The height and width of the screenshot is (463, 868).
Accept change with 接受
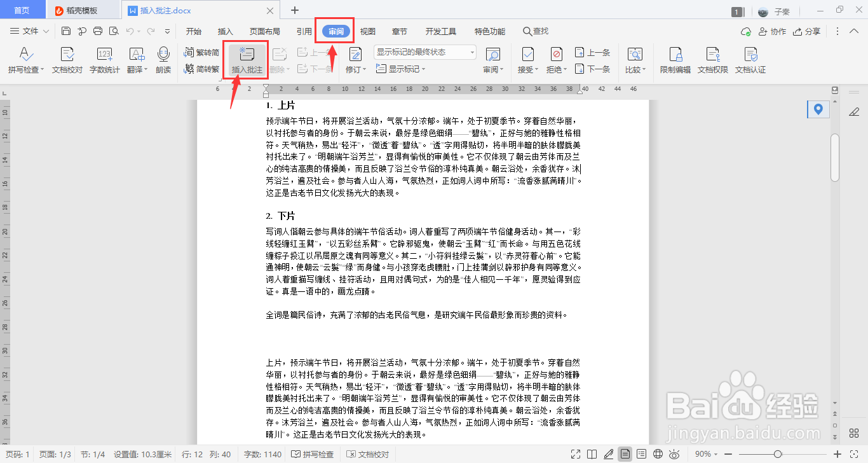point(527,61)
